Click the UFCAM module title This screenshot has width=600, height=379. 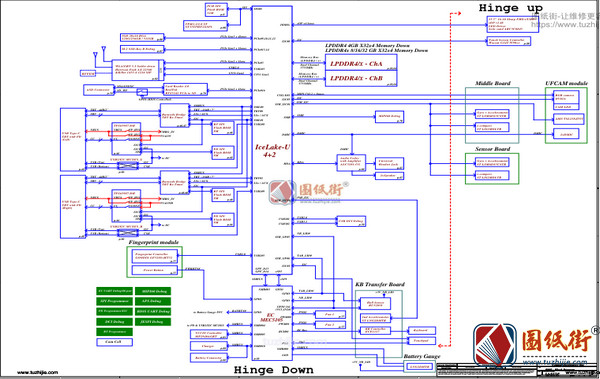coord(567,83)
